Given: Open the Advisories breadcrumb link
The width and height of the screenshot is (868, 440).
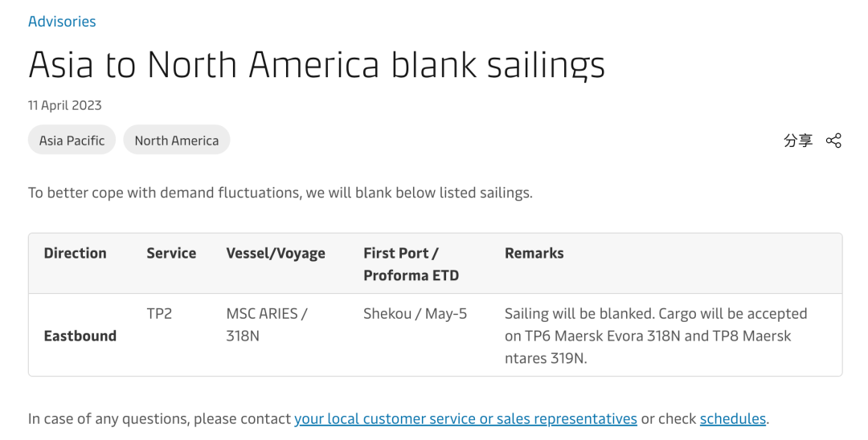Looking at the screenshot, I should pyautogui.click(x=62, y=22).
